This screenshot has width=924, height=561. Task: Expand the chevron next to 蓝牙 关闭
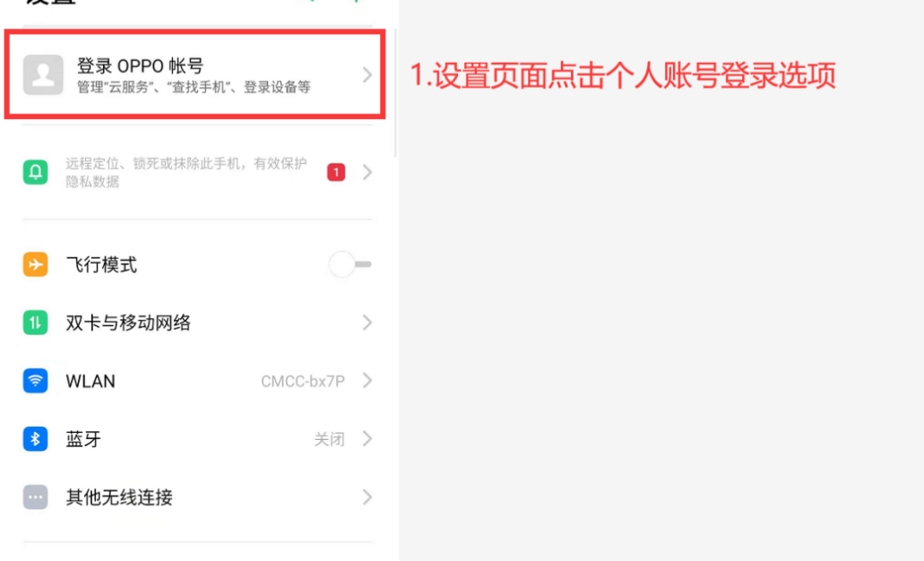click(x=367, y=438)
